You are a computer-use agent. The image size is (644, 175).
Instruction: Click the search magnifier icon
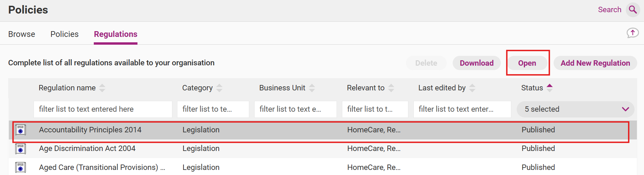click(632, 9)
